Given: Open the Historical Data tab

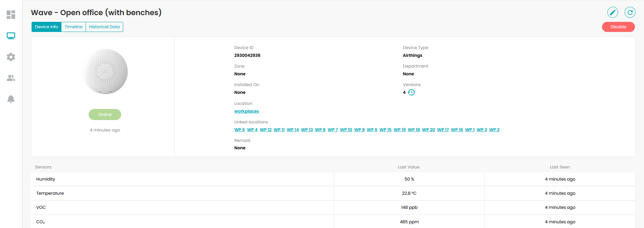Looking at the screenshot, I should coord(104,27).
